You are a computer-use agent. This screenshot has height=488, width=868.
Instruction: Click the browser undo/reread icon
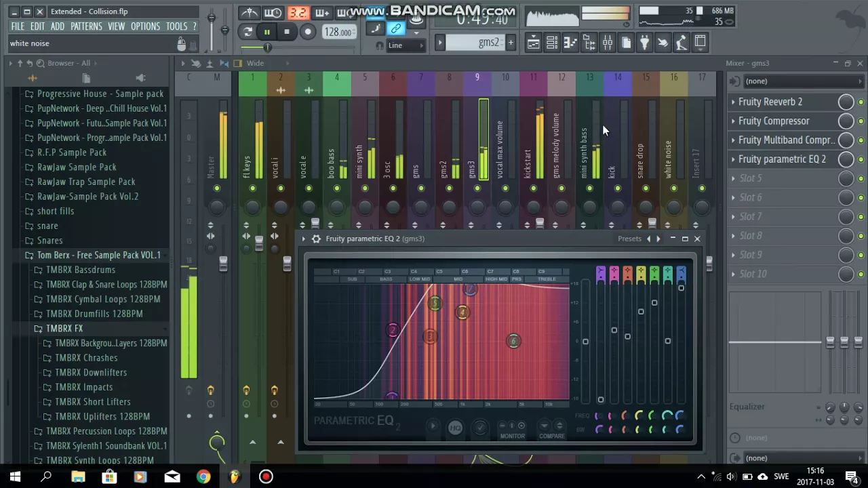coord(30,63)
